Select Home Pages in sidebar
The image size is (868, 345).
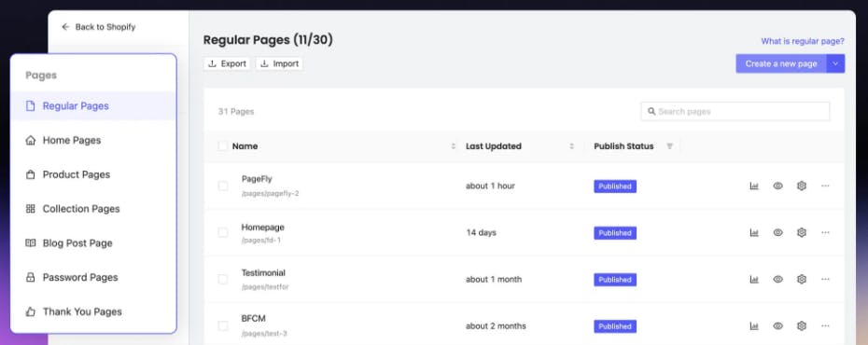coord(93,141)
